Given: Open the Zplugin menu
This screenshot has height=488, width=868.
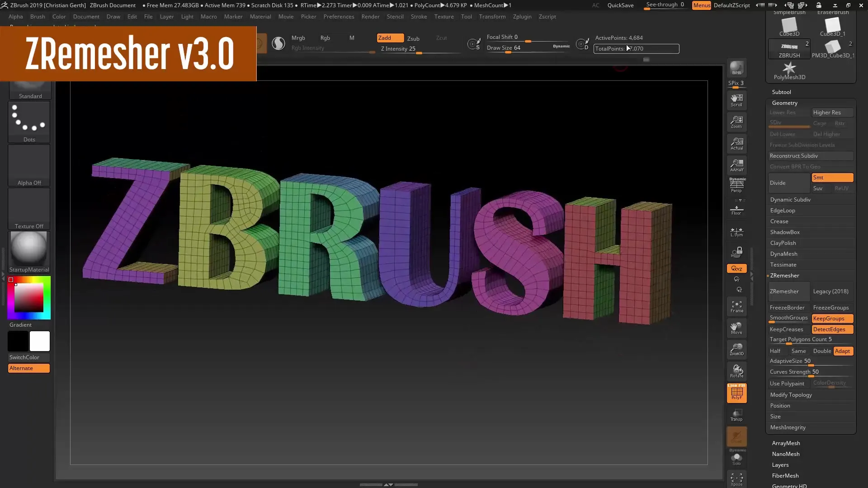Looking at the screenshot, I should point(522,17).
